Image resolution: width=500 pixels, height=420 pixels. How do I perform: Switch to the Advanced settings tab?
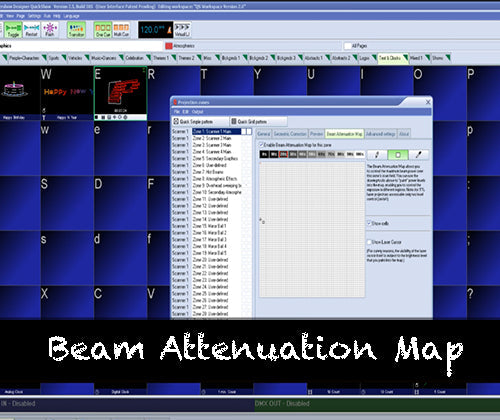(381, 134)
